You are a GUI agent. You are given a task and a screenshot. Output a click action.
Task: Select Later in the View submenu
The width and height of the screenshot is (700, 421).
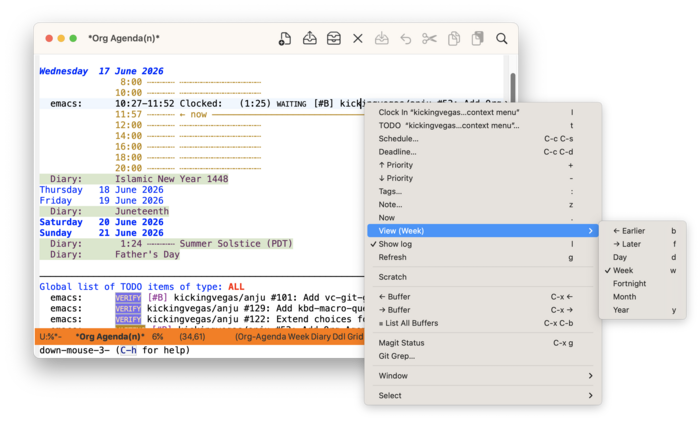pyautogui.click(x=642, y=244)
